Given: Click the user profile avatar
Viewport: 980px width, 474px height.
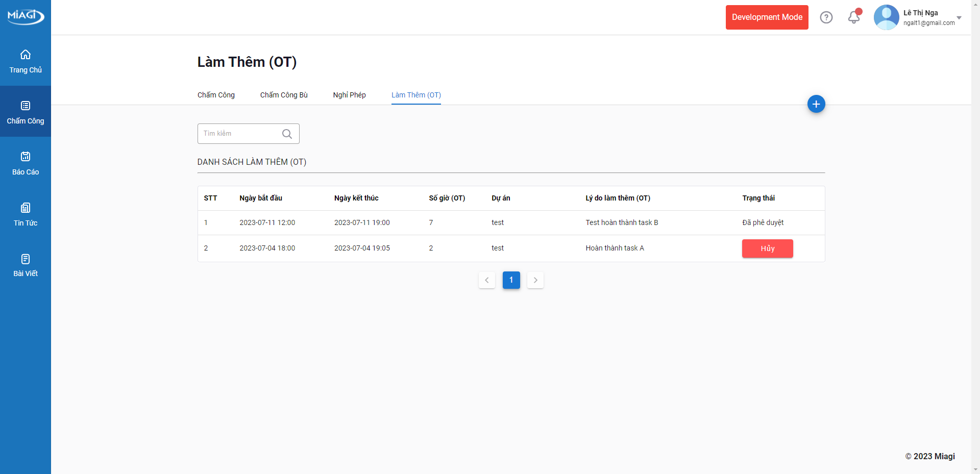Looking at the screenshot, I should (x=886, y=17).
